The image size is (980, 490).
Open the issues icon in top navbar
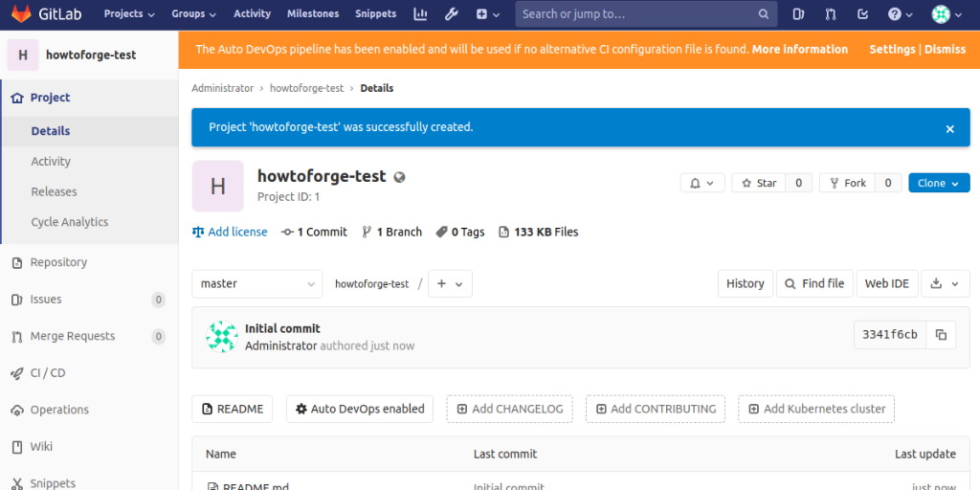point(798,13)
